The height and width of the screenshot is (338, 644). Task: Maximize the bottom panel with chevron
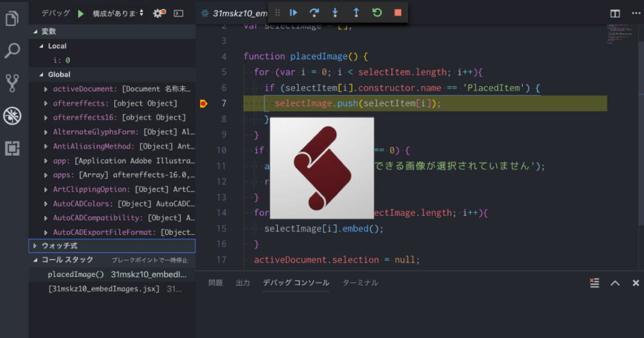click(x=615, y=283)
